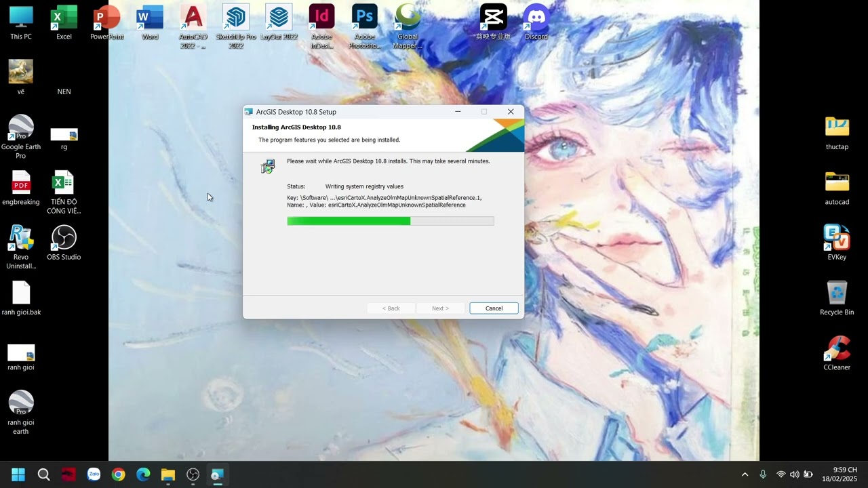Image resolution: width=868 pixels, height=488 pixels.
Task: Select the thuctap folder on desktop
Action: pos(837,133)
